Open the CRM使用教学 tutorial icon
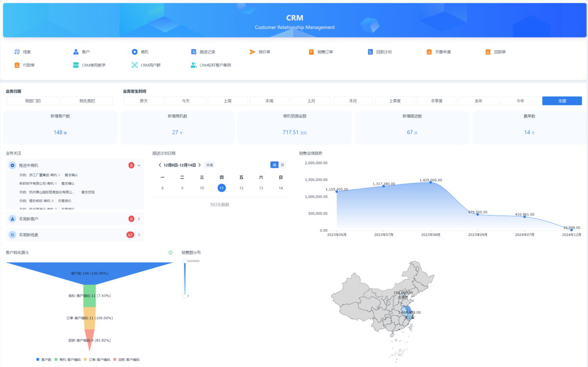Screen dimensions: 588x367 pyautogui.click(x=76, y=65)
